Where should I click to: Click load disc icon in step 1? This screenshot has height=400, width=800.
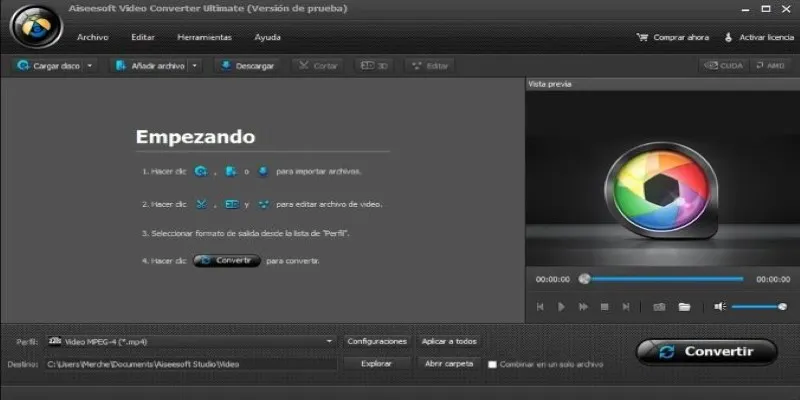(x=200, y=172)
